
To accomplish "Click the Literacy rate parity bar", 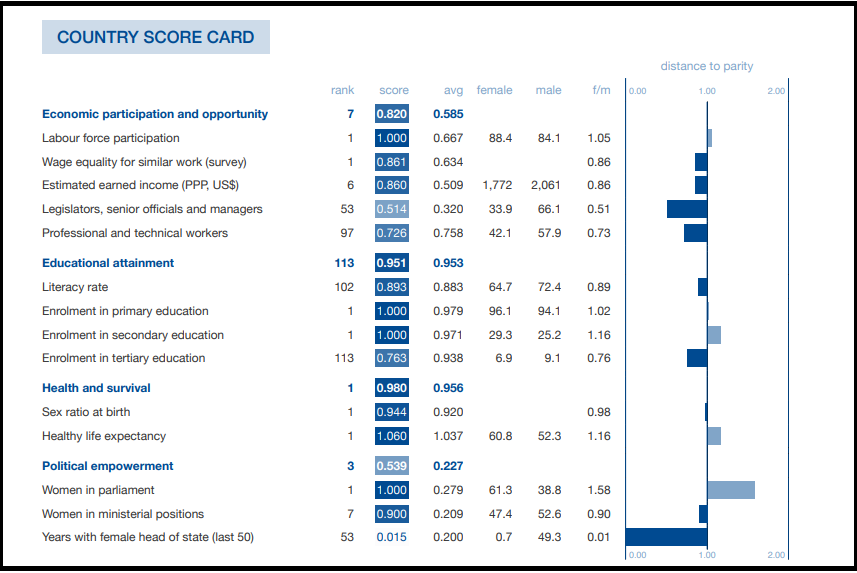I will [702, 287].
